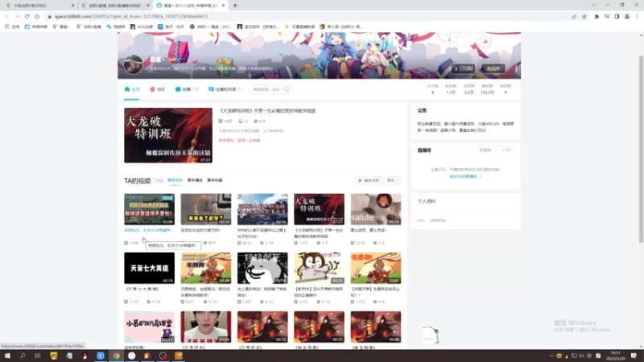
Task: Open the 《天策七大美德》 video title link
Action: click(142, 289)
